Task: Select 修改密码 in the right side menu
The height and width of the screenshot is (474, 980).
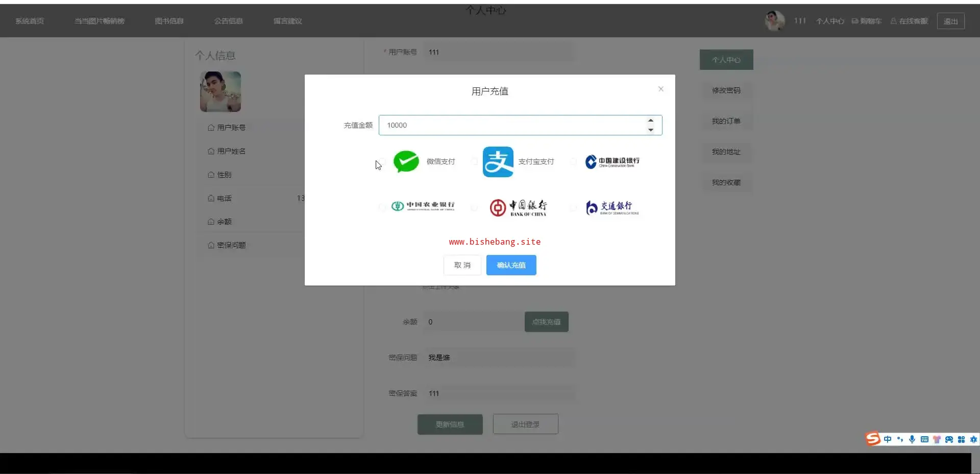Action: 726,90
